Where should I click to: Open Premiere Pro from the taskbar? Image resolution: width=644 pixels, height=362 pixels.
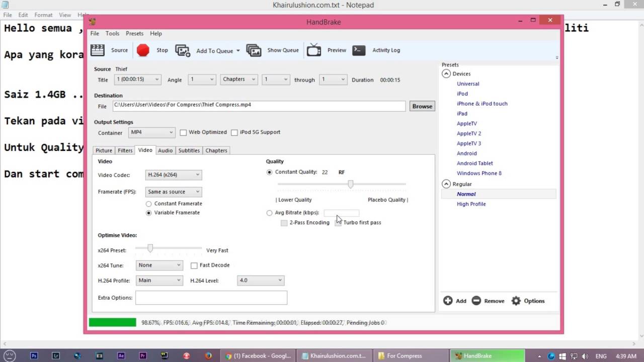(143, 355)
